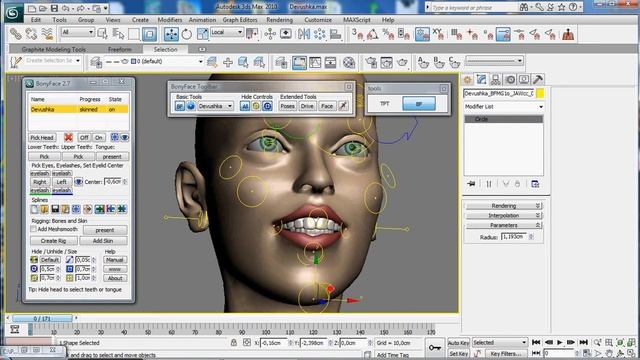640x360 pixels.
Task: Open the Display command panel tab
Action: pos(524,80)
